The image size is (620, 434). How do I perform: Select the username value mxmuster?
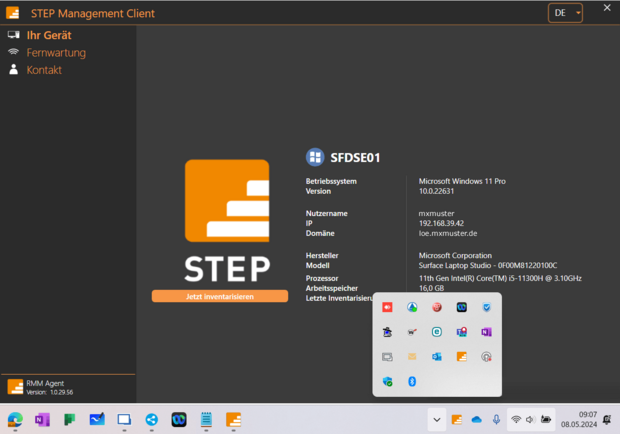tap(437, 213)
